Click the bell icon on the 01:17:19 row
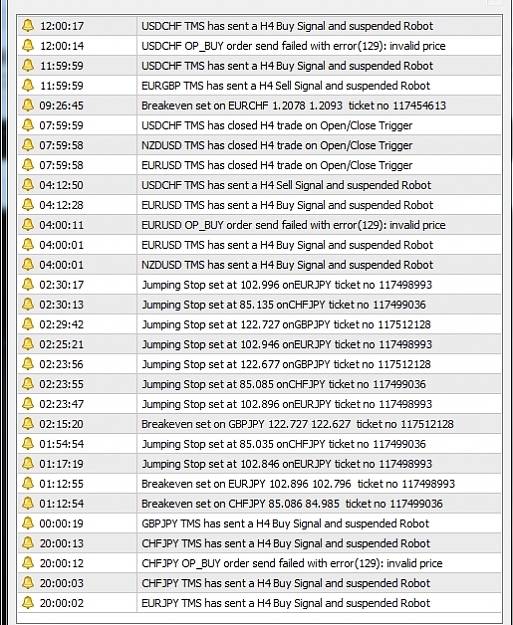513x625 pixels. [28, 464]
